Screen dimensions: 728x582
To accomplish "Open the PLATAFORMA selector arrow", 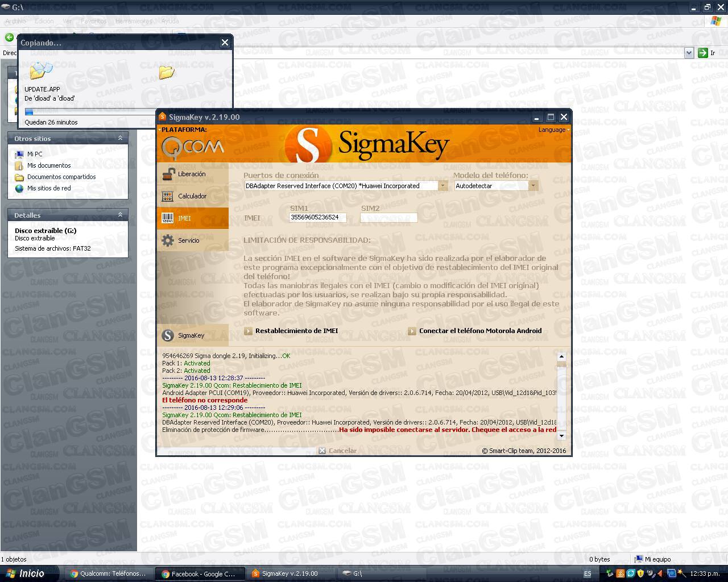I will (x=160, y=130).
